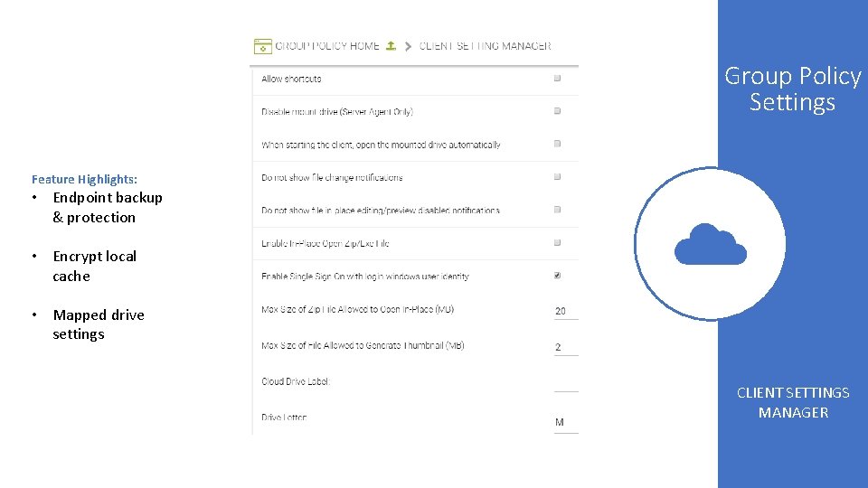The height and width of the screenshot is (488, 868).
Task: Click the breadcrumb chevron arrow
Action: click(408, 46)
